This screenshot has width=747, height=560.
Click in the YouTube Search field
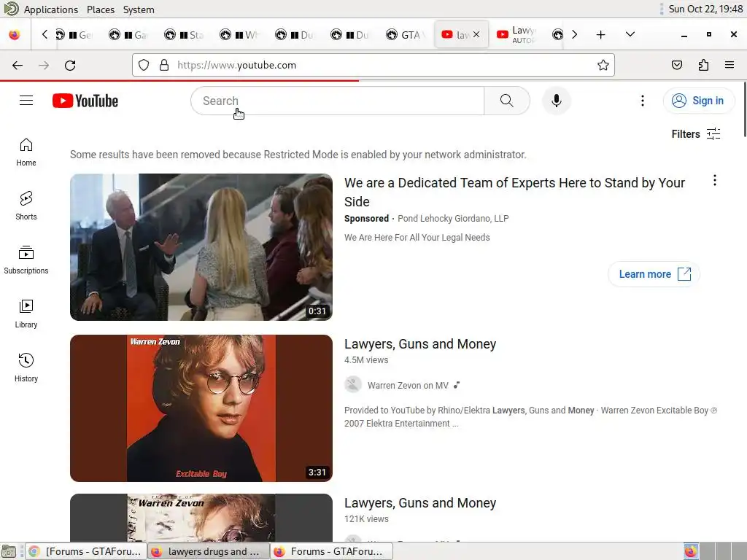pyautogui.click(x=338, y=101)
